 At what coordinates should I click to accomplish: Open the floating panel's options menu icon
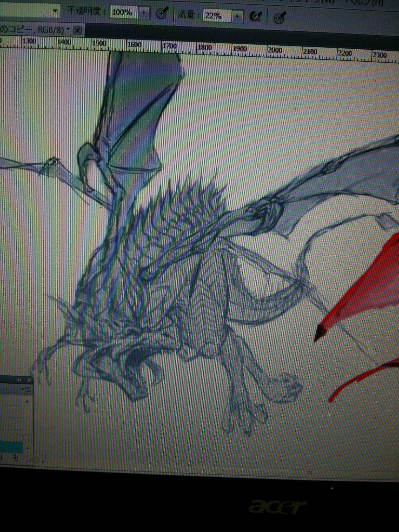click(x=27, y=389)
